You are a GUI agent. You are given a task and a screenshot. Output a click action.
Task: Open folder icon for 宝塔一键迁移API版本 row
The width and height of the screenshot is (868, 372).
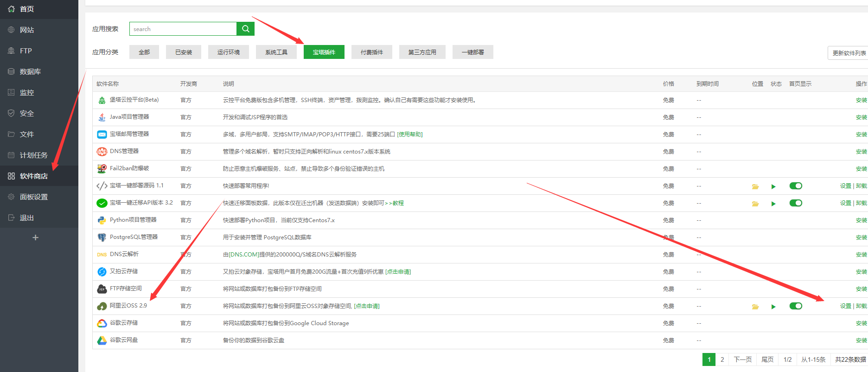(755, 204)
